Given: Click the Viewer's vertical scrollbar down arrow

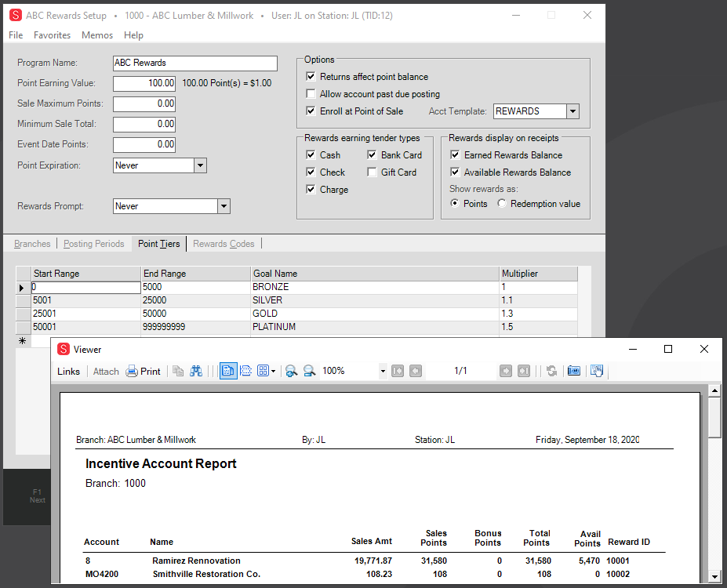Looking at the screenshot, I should (714, 576).
